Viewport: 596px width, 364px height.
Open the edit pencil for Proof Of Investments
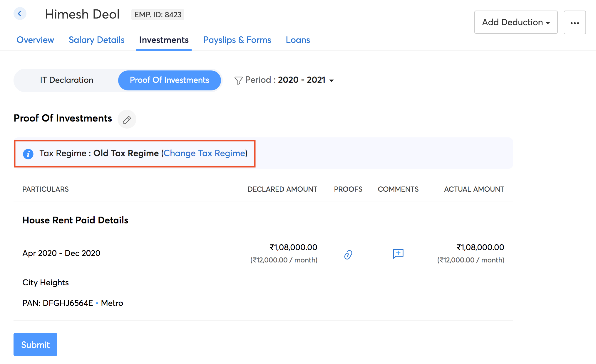(x=127, y=119)
